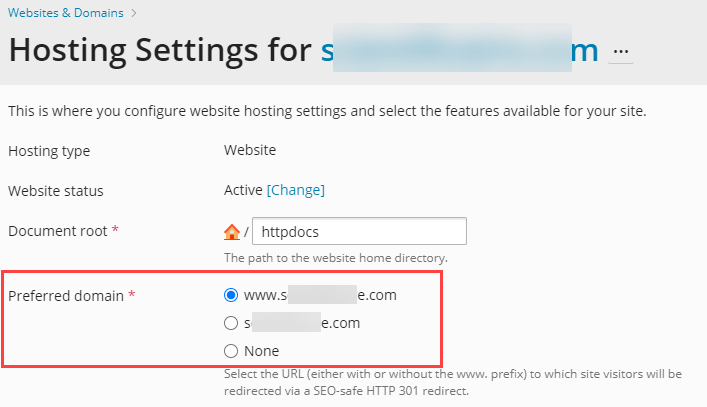Open the ellipsis menu next to heading
707x407 pixels.
coord(621,50)
